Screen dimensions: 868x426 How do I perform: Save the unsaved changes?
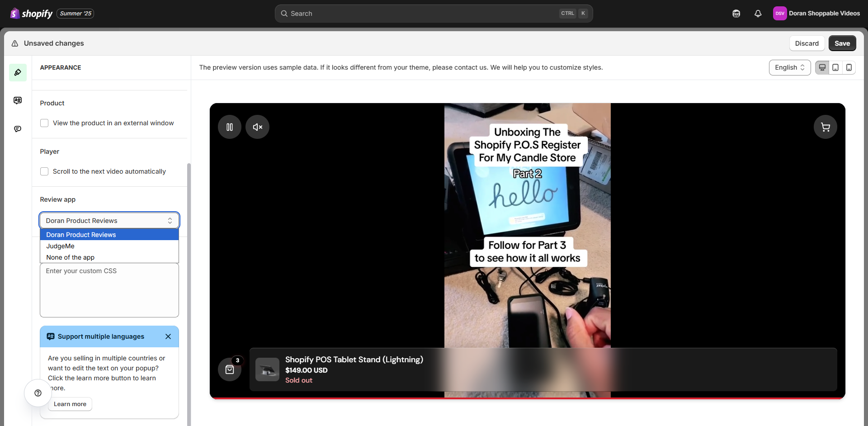(x=842, y=43)
